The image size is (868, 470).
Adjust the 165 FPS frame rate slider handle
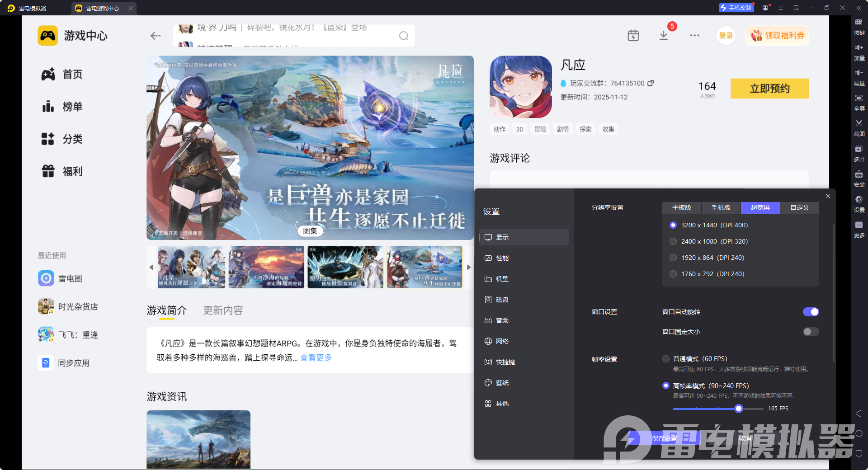click(x=739, y=409)
